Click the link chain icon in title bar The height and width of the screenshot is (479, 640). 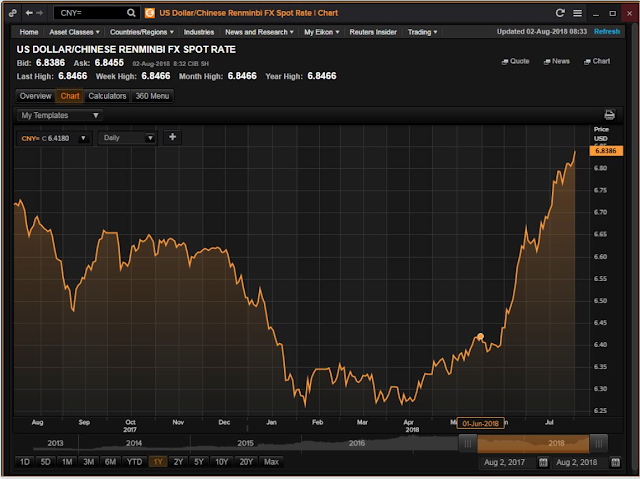tap(13, 13)
